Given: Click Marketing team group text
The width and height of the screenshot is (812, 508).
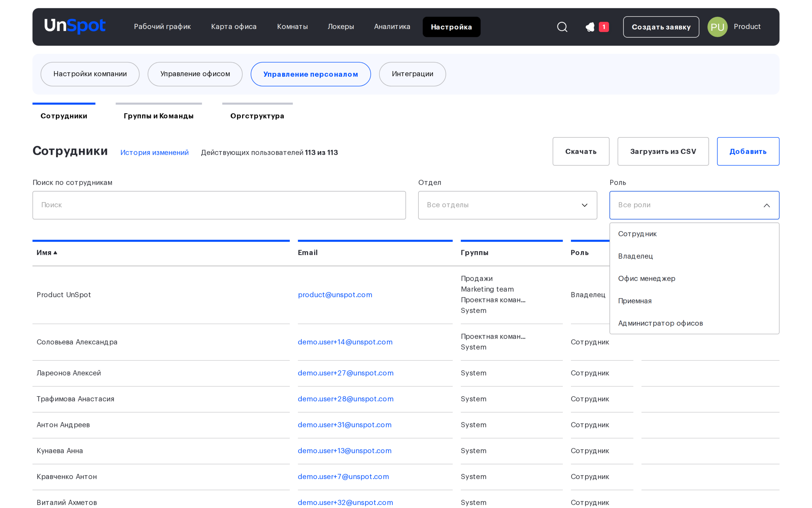Looking at the screenshot, I should pyautogui.click(x=487, y=289).
